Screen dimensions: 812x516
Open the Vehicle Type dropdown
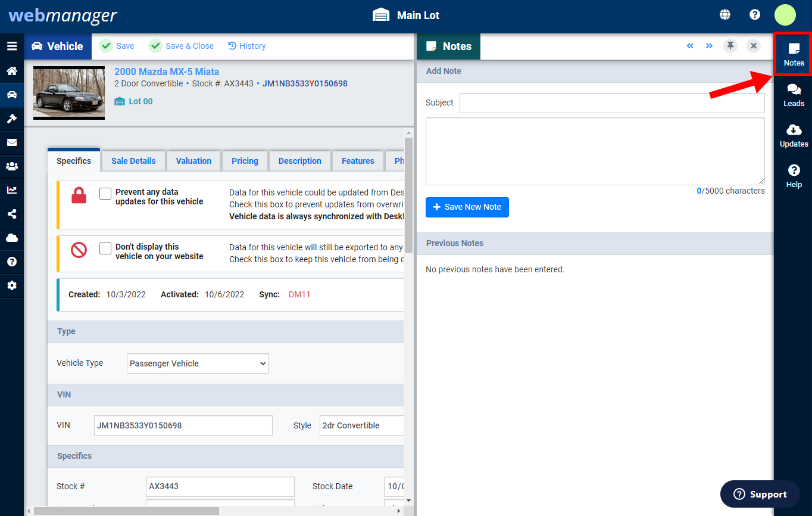click(x=198, y=363)
